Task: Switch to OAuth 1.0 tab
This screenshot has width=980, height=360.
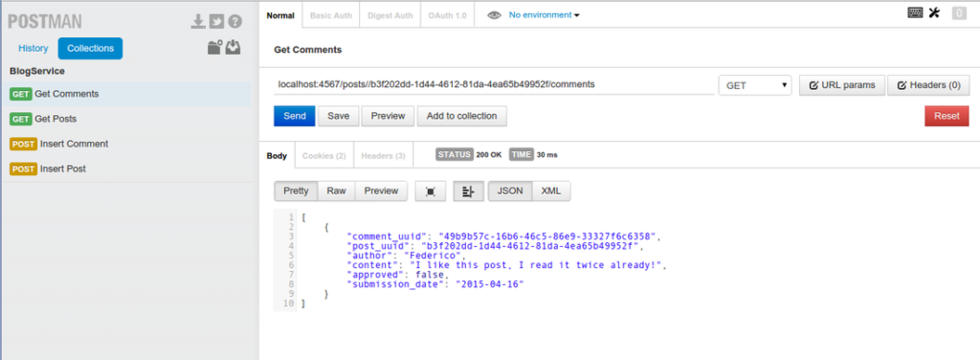Action: point(448,15)
